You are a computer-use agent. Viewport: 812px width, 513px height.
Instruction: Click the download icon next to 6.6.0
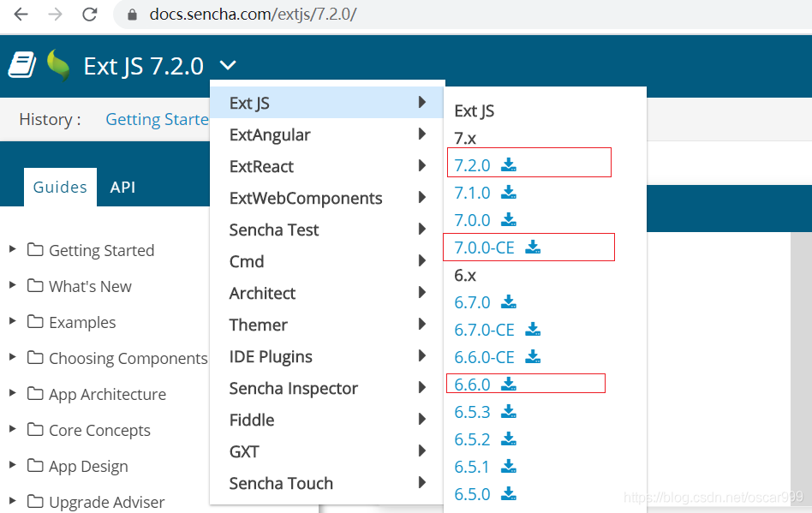[x=509, y=384]
